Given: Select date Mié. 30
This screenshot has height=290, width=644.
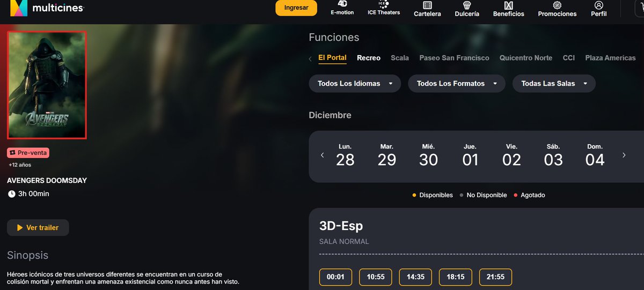Looking at the screenshot, I should tap(428, 155).
